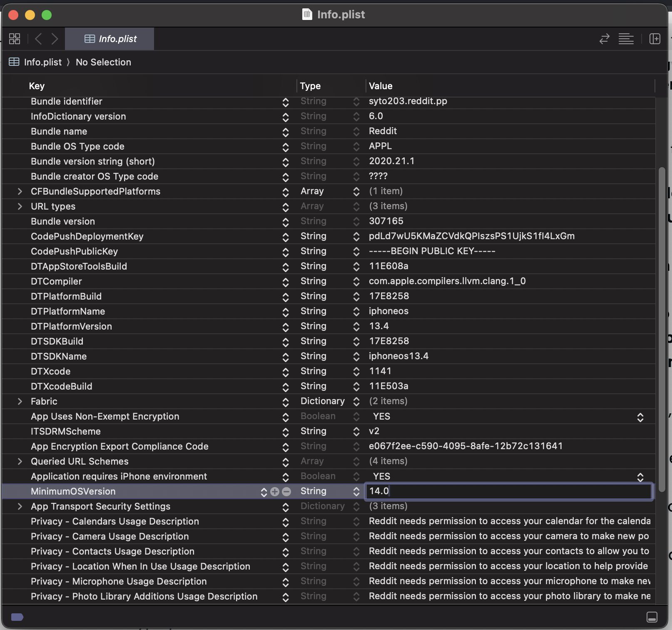Expand the CFBundleSupportedPlatforms array
672x630 pixels.
20,191
